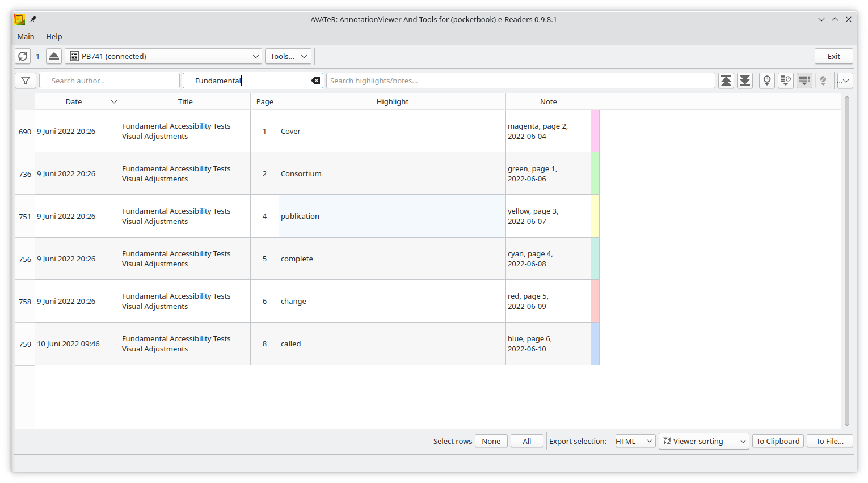Screen dimensions: 868x483
Task: Select row header 758
Action: click(25, 301)
